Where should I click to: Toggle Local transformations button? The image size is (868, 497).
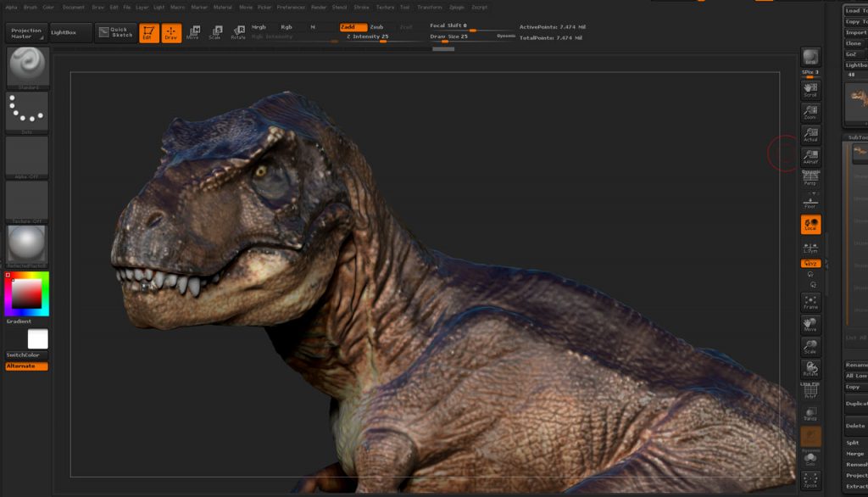point(810,225)
